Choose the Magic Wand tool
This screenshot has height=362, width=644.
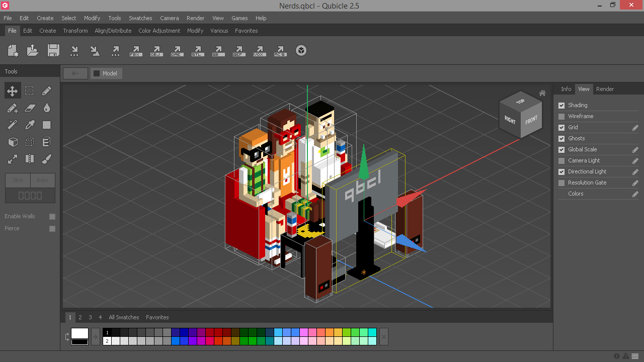(13, 125)
